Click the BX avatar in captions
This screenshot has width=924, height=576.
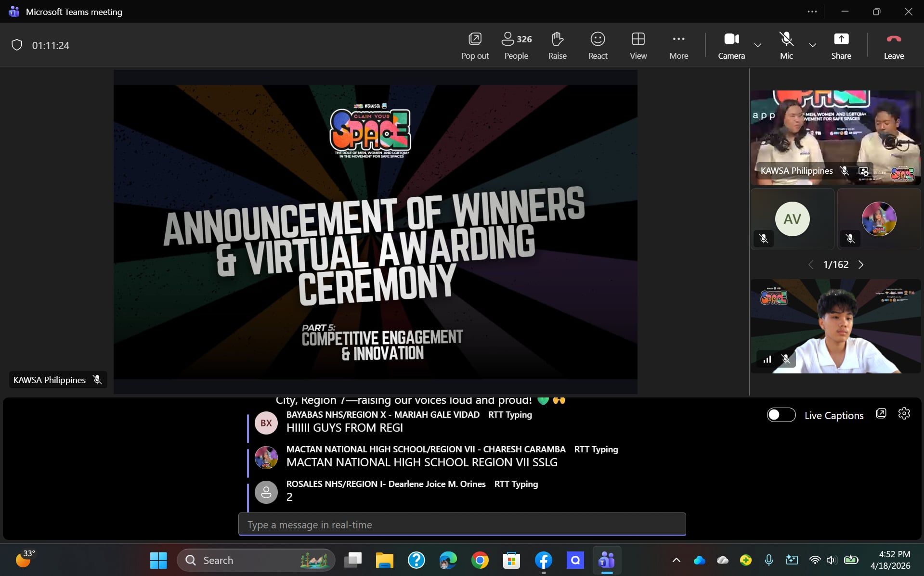point(266,423)
